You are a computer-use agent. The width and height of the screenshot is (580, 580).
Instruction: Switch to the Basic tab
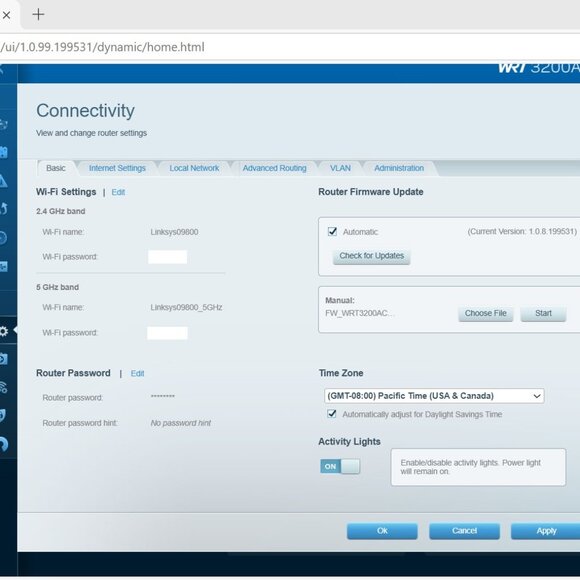tap(56, 168)
